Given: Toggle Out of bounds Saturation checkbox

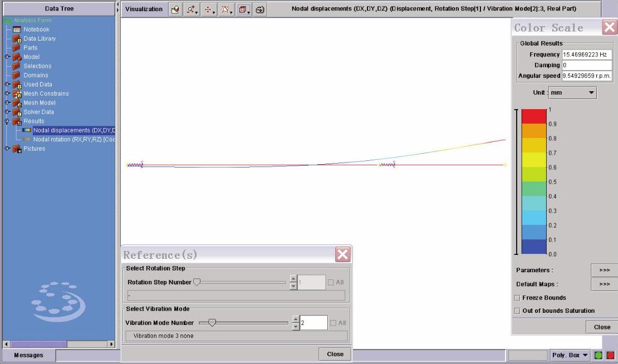Looking at the screenshot, I should click(517, 311).
